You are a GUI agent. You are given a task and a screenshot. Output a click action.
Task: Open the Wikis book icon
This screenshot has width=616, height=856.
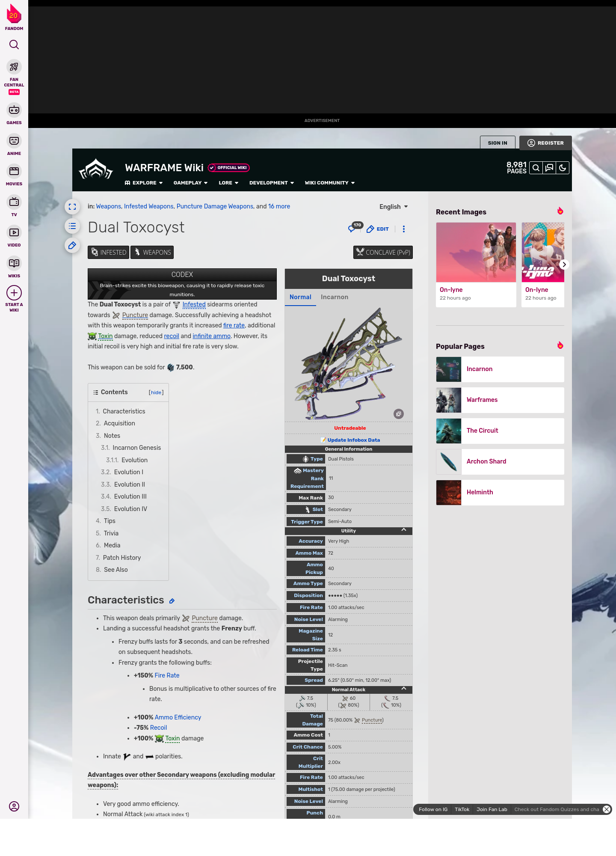[14, 263]
